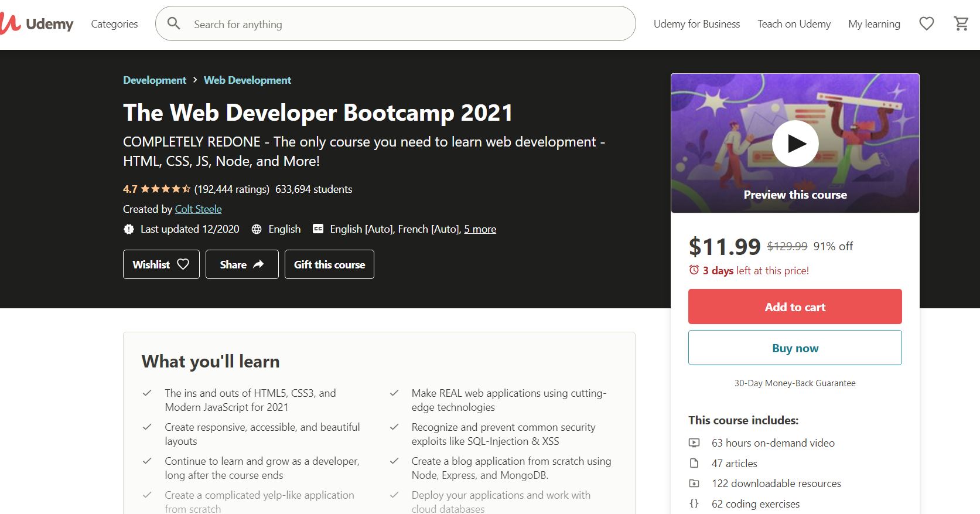Open the Share options

click(241, 264)
